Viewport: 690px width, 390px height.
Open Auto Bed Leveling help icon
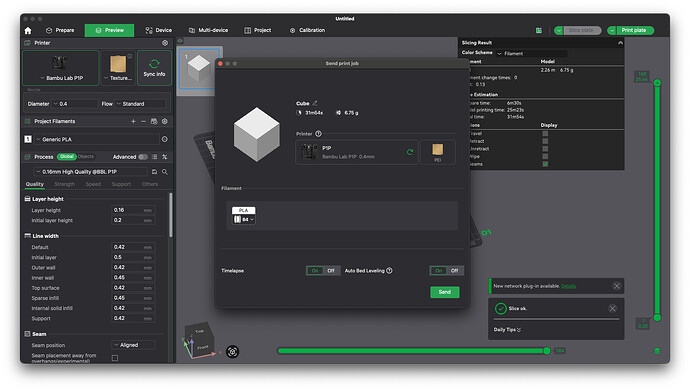click(x=389, y=271)
